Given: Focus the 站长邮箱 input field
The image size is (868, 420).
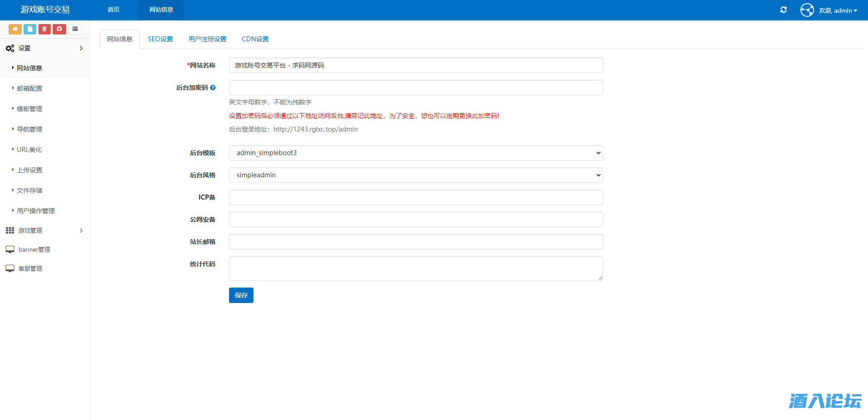Looking at the screenshot, I should click(415, 242).
